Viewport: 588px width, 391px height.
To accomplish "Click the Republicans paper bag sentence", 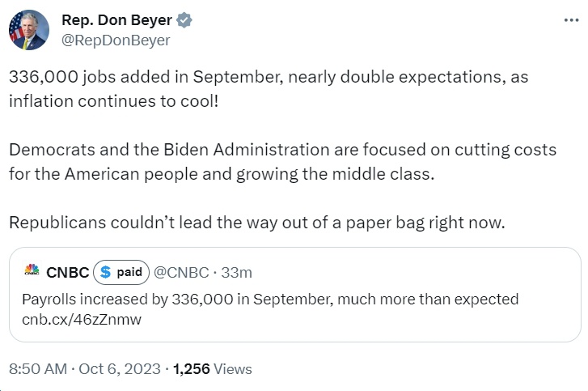I will point(257,223).
